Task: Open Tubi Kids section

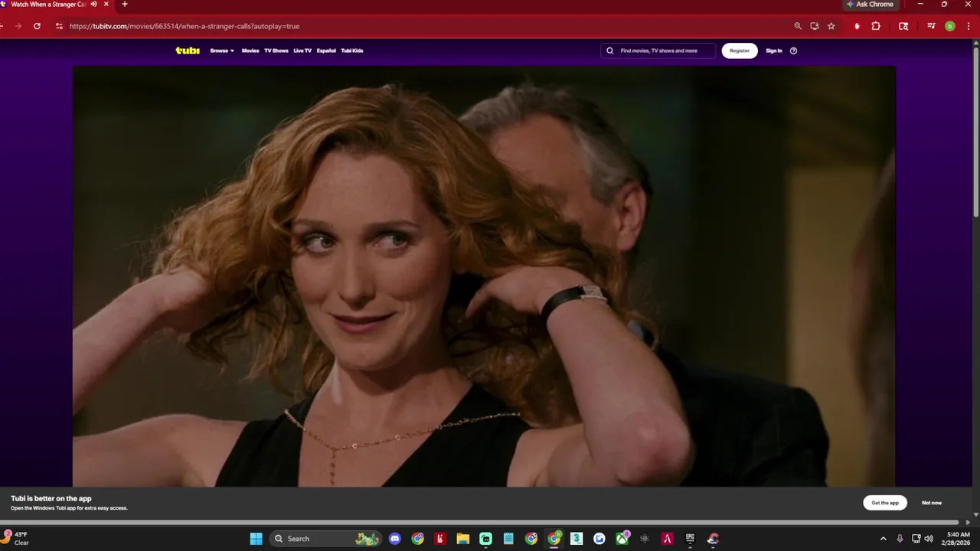Action: point(352,51)
